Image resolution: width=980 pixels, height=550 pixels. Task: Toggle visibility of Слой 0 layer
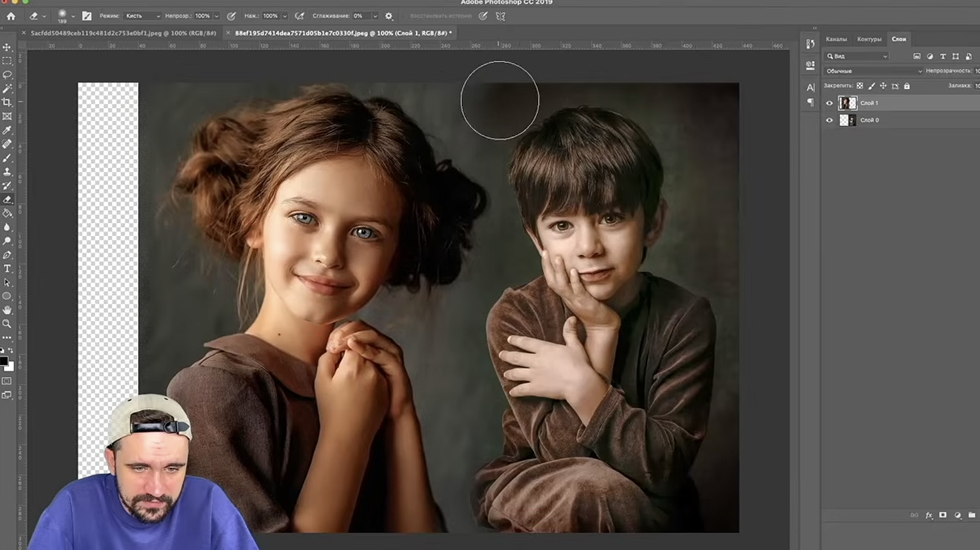coord(830,120)
